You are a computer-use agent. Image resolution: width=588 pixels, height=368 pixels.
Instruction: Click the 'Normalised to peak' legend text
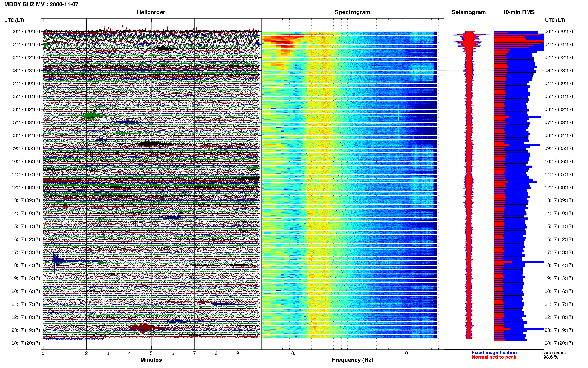tap(494, 357)
